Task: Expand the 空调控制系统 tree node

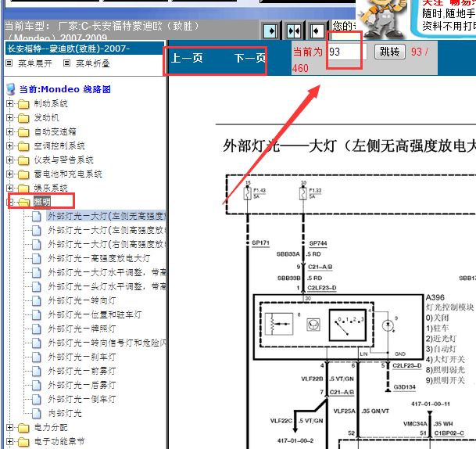Action: (x=9, y=145)
